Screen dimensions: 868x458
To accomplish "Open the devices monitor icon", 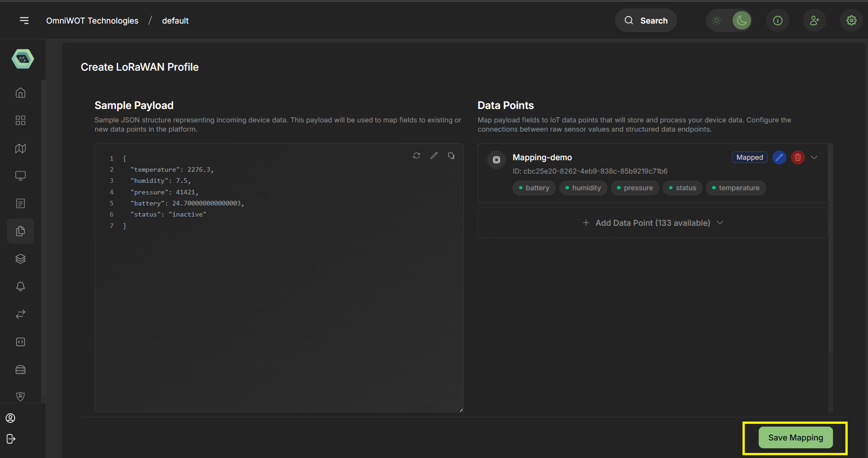I will click(20, 175).
